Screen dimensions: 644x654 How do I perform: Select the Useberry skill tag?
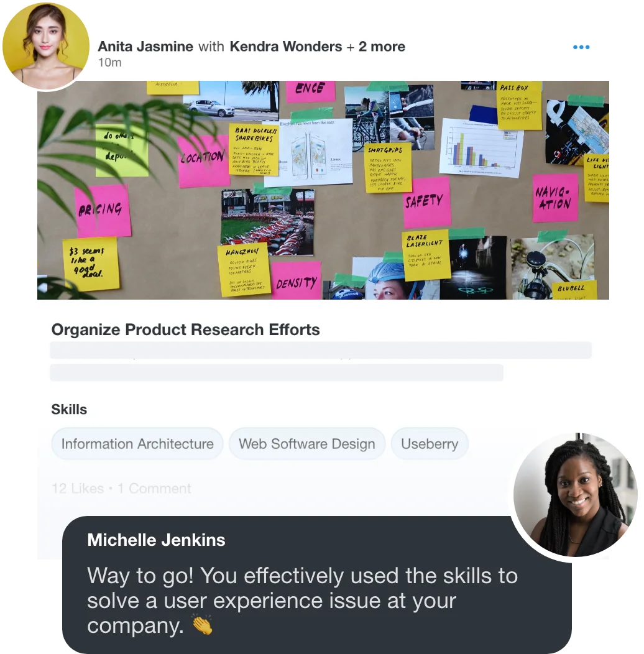[x=430, y=443]
